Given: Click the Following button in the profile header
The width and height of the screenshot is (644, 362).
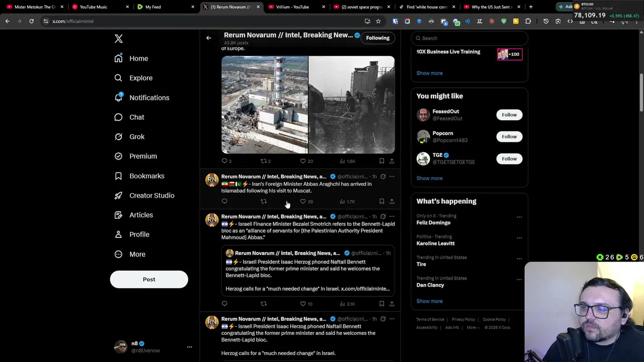Looking at the screenshot, I should point(378,38).
